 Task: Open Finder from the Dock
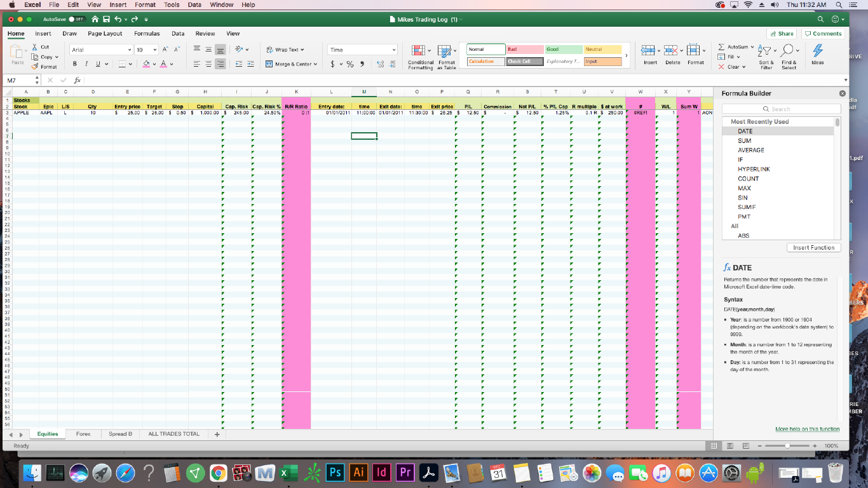(x=32, y=473)
